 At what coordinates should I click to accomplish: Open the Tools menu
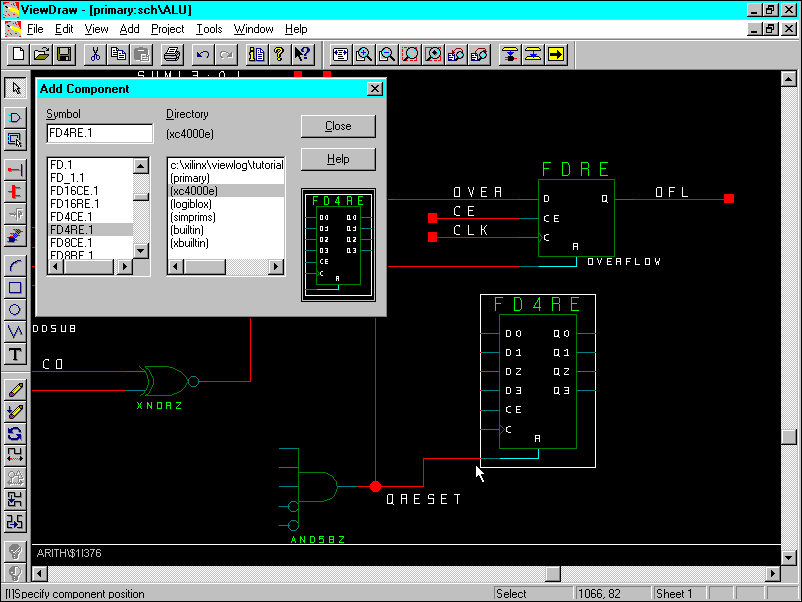tap(209, 29)
